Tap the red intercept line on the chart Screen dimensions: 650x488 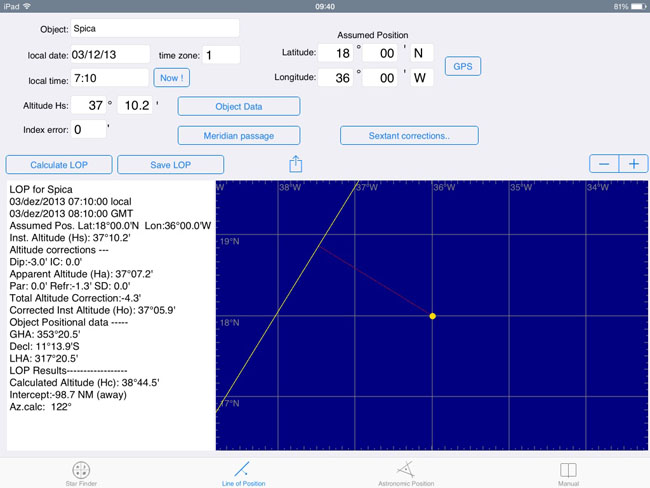tap(375, 281)
